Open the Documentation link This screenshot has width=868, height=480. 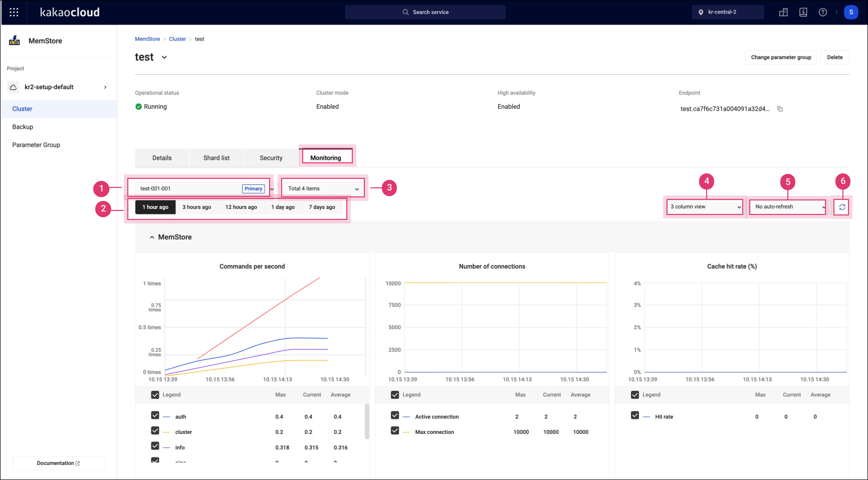point(59,463)
